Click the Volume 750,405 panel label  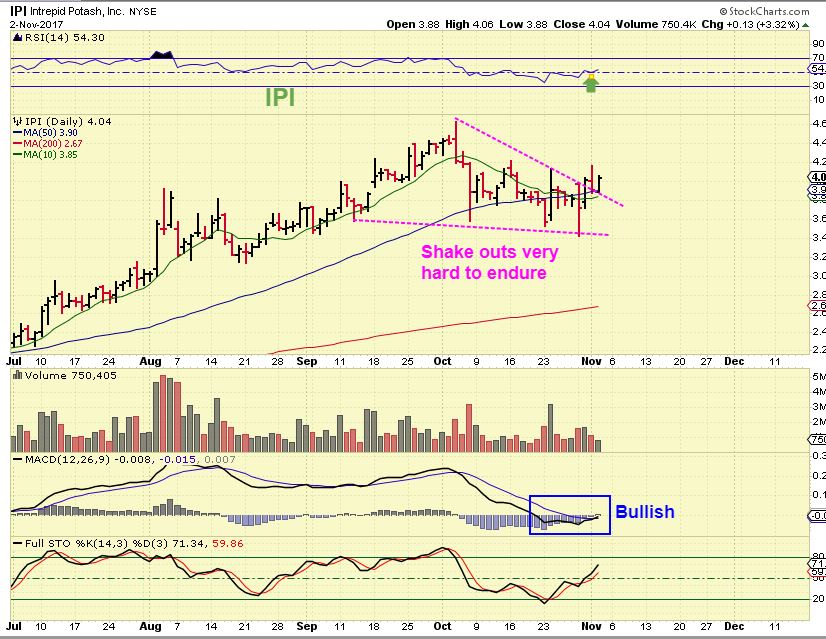pyautogui.click(x=71, y=376)
